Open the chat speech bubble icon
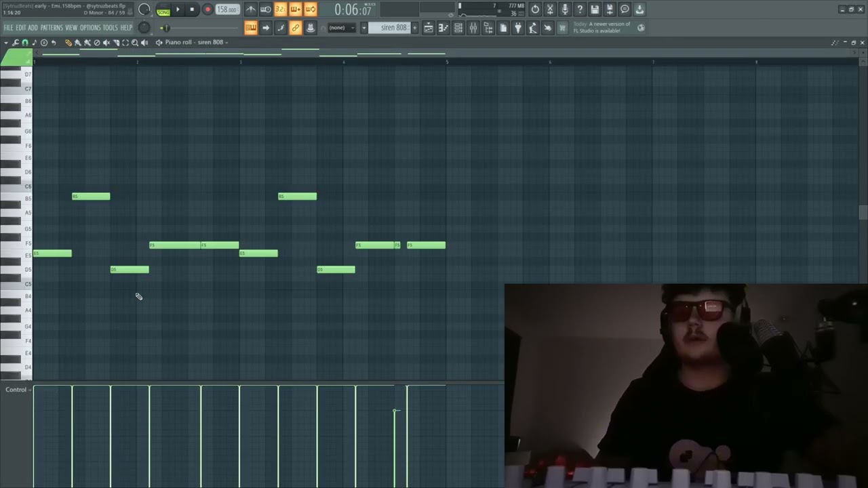 click(x=625, y=9)
